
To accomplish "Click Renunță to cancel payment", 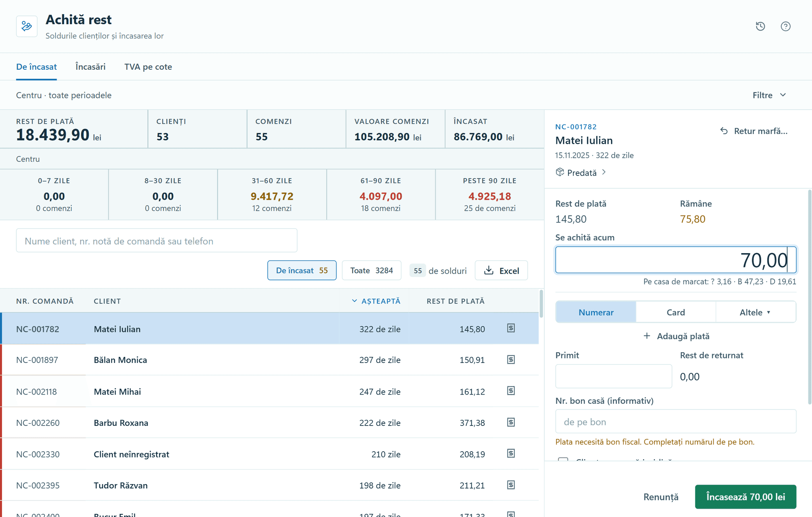I will click(x=661, y=497).
